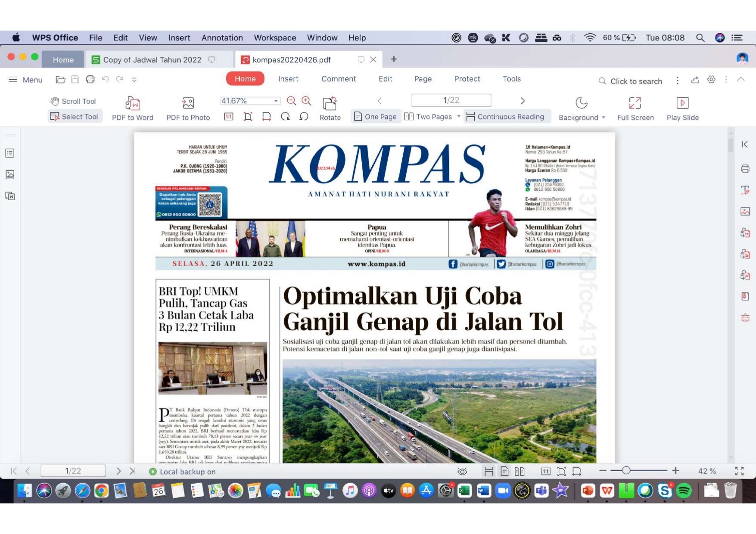Click picture icon in right sidebar
This screenshot has width=756, height=534.
(745, 211)
